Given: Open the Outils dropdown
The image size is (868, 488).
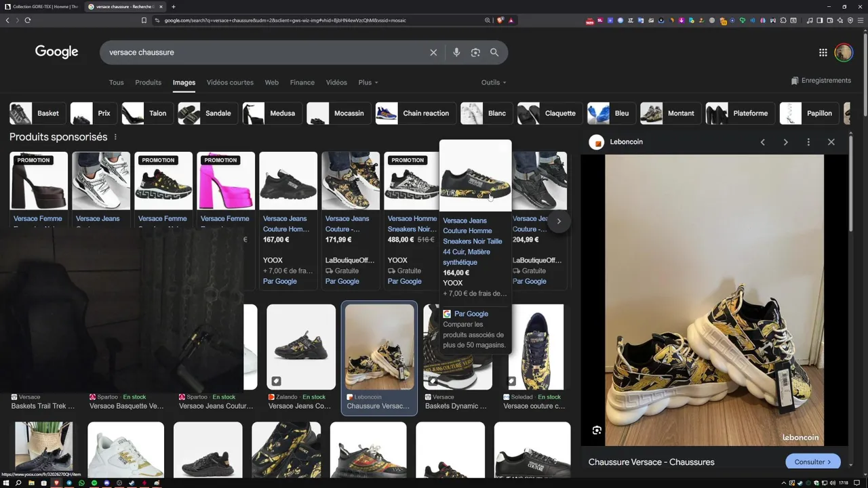Looking at the screenshot, I should point(494,83).
